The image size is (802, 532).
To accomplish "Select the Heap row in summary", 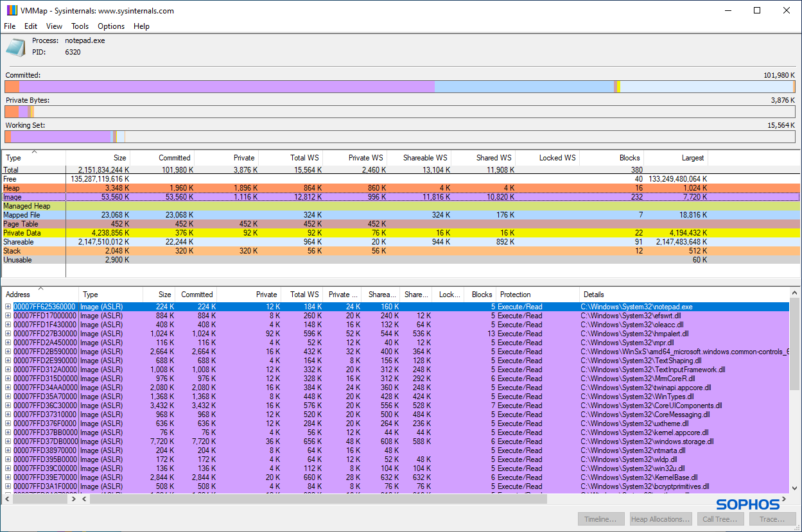I will tap(12, 188).
